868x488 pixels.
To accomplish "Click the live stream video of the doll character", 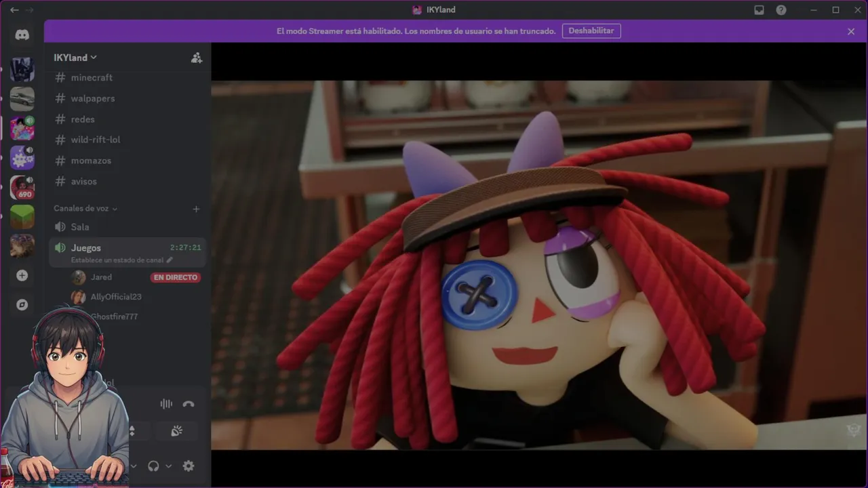I will pyautogui.click(x=539, y=265).
